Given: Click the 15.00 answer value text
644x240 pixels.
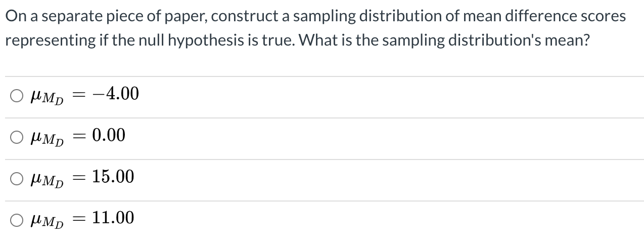Looking at the screenshot, I should point(113,177).
